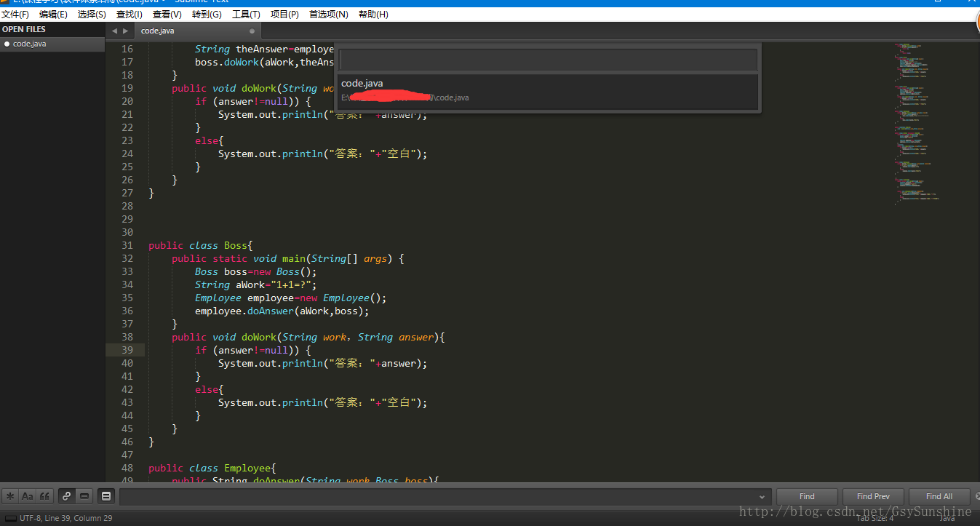The width and height of the screenshot is (980, 526).
Task: Click the OPEN FILES sidebar header
Action: point(24,29)
